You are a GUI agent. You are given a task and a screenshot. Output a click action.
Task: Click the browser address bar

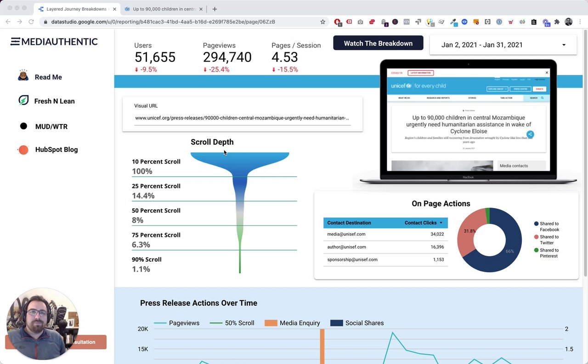point(184,22)
